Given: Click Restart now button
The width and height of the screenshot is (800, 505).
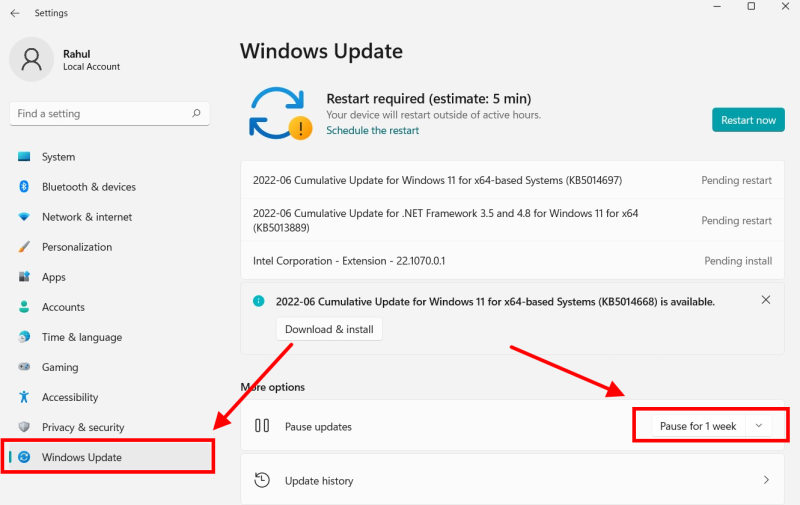Looking at the screenshot, I should tap(748, 120).
